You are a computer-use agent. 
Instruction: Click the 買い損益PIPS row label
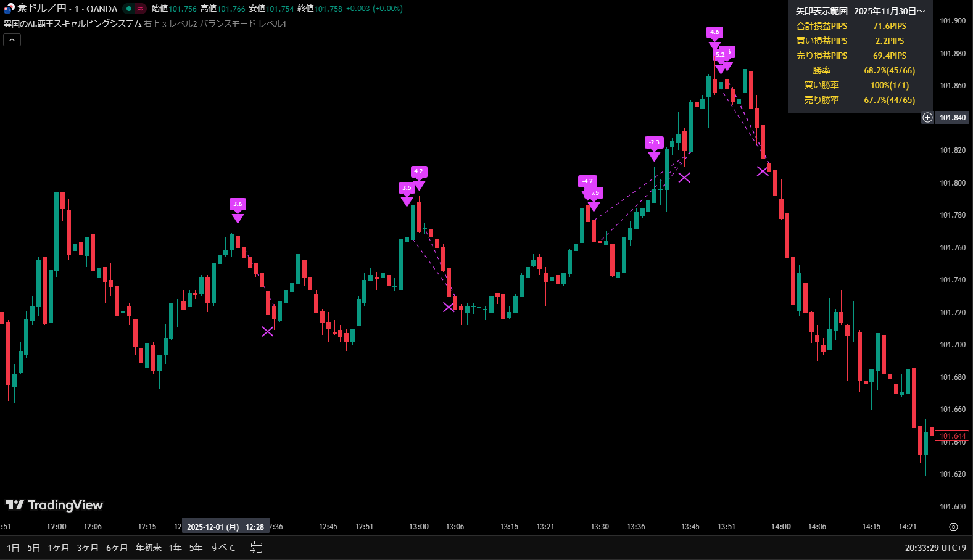coord(822,41)
